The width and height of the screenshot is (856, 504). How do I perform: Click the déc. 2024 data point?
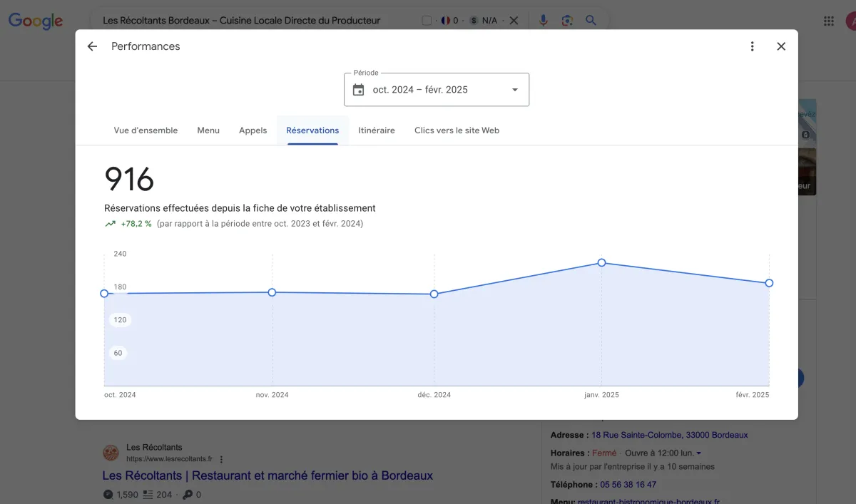pos(434,294)
